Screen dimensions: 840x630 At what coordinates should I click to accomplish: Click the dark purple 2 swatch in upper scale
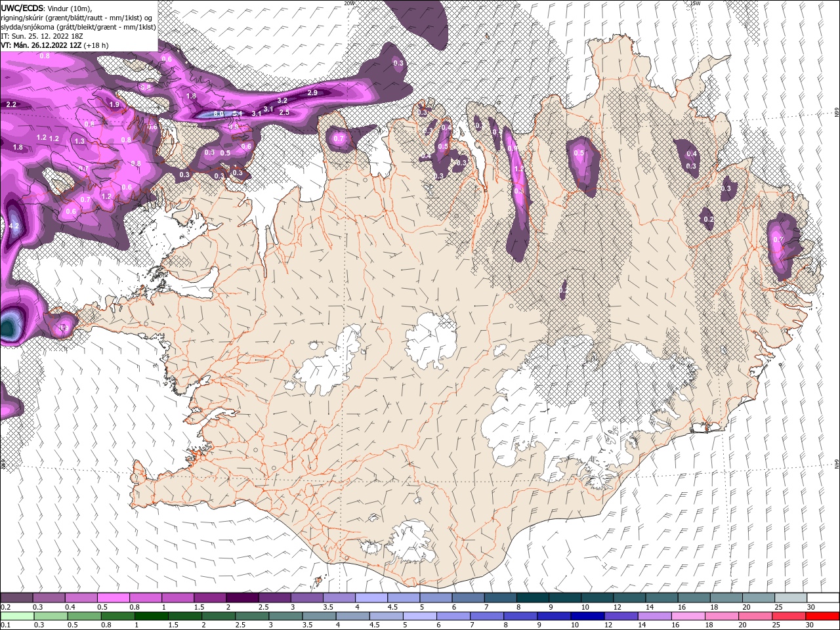coord(242,598)
